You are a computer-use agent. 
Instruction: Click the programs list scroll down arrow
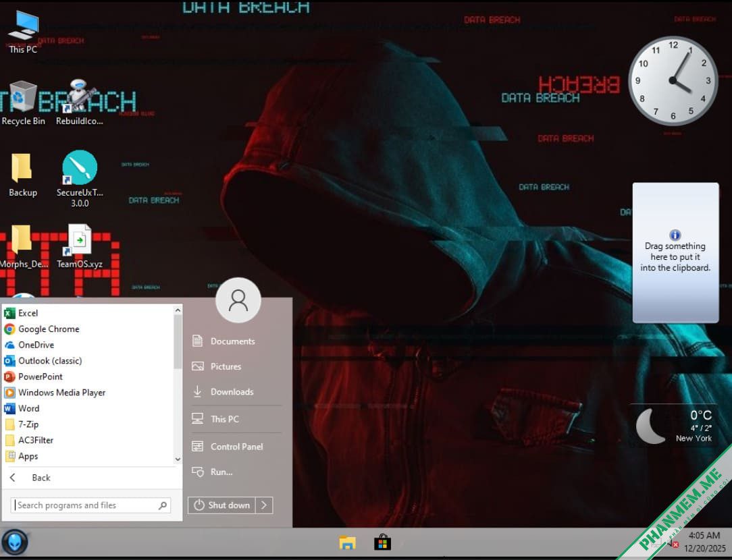[178, 459]
